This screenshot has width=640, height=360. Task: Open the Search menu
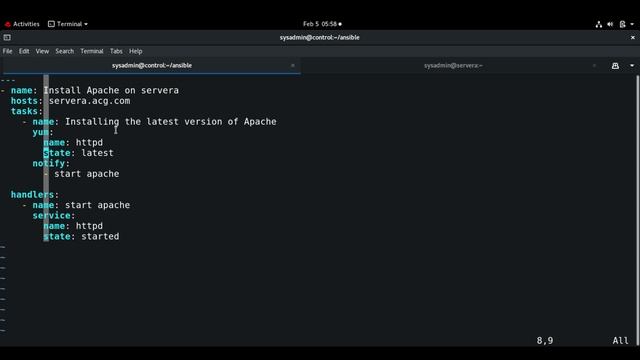[64, 51]
